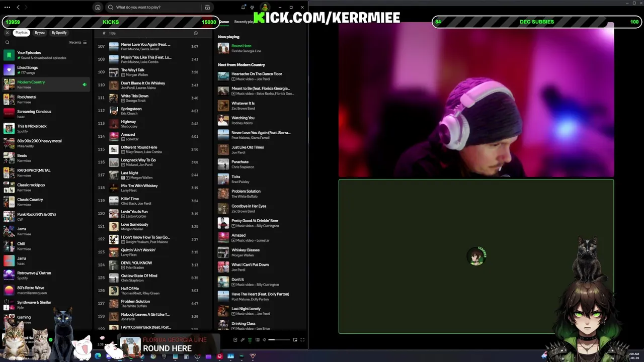The width and height of the screenshot is (644, 362).
Task: Open the Synthwave & Similar playlist
Action: (47, 305)
